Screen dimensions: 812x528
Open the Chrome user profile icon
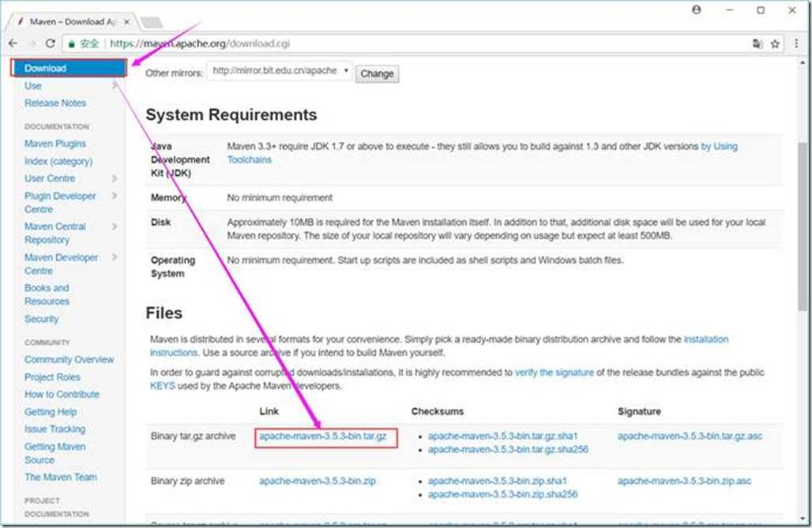pyautogui.click(x=697, y=9)
